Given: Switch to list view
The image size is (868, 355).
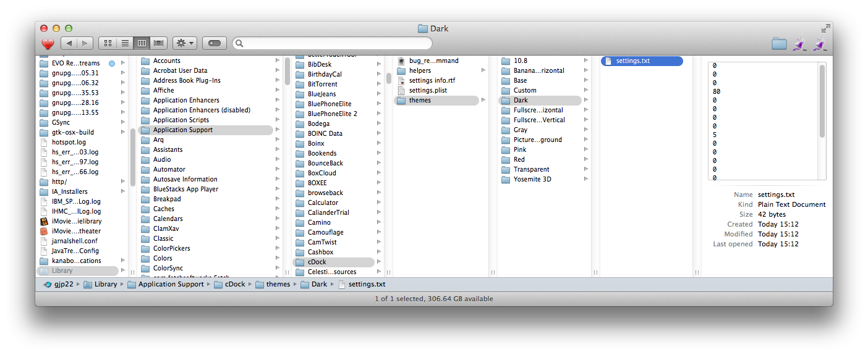Looking at the screenshot, I should pyautogui.click(x=125, y=43).
